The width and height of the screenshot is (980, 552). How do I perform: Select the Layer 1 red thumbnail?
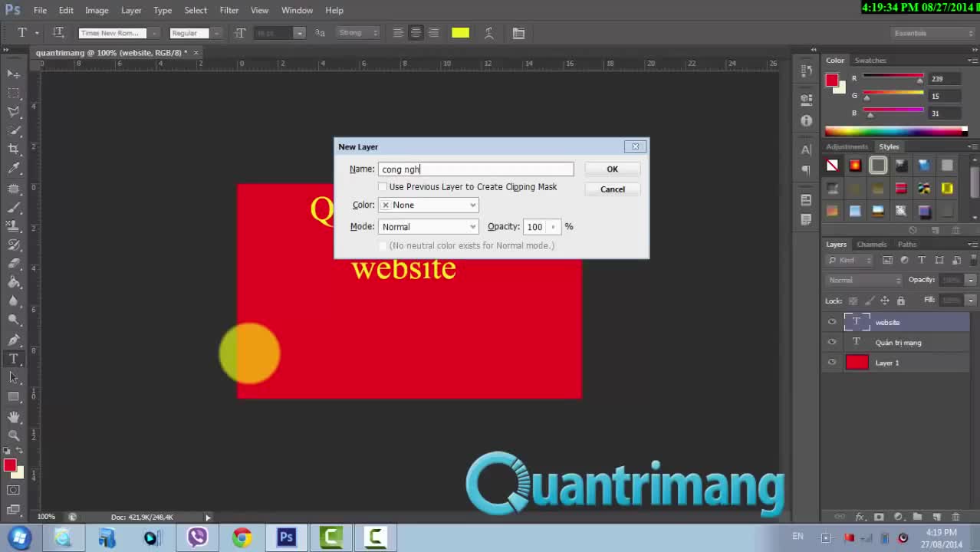(857, 363)
